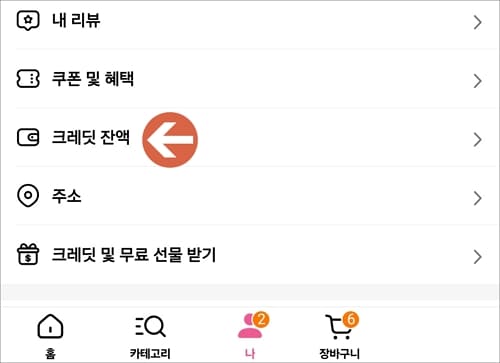500x363 pixels.
Task: Open the 카테고리 search icon
Action: pos(150,326)
